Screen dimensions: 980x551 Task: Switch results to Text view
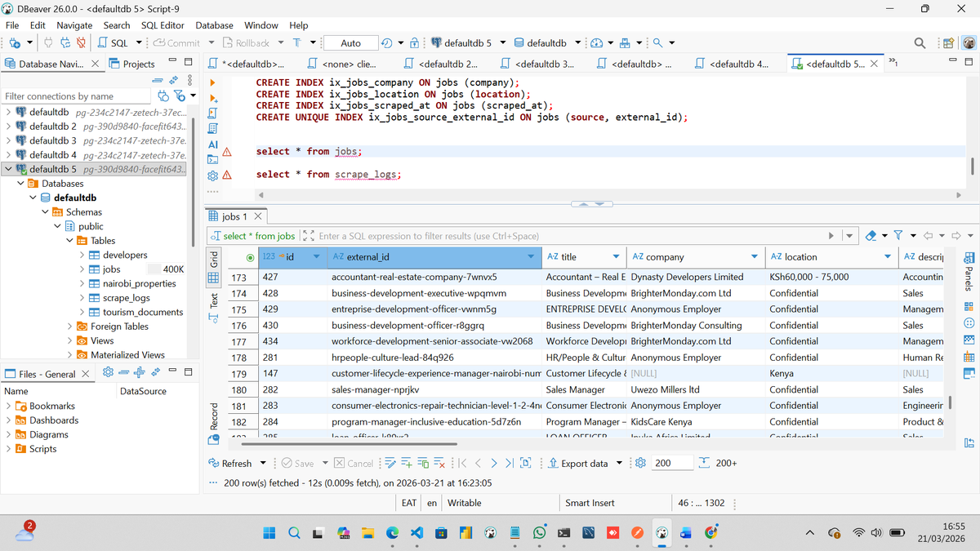point(214,306)
